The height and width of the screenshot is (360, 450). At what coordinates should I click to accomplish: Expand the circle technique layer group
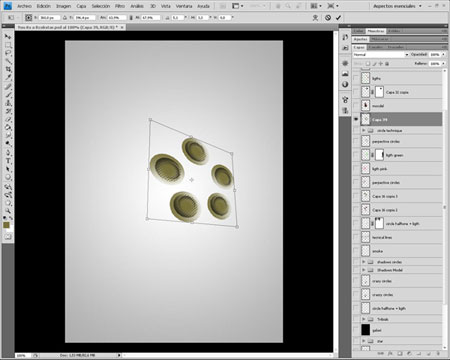point(364,130)
